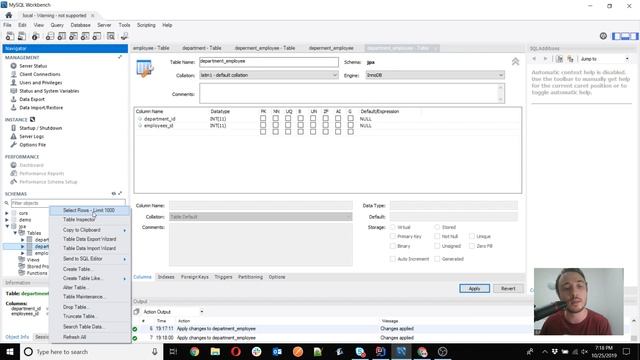Open the table Collation dropdown

click(269, 75)
